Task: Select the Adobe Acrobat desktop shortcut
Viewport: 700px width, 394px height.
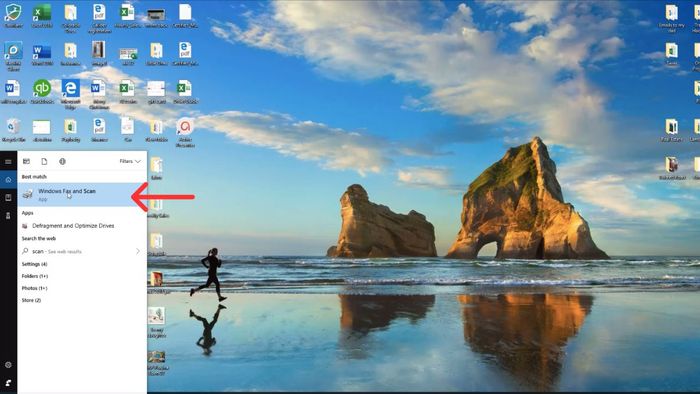Action: 185,132
